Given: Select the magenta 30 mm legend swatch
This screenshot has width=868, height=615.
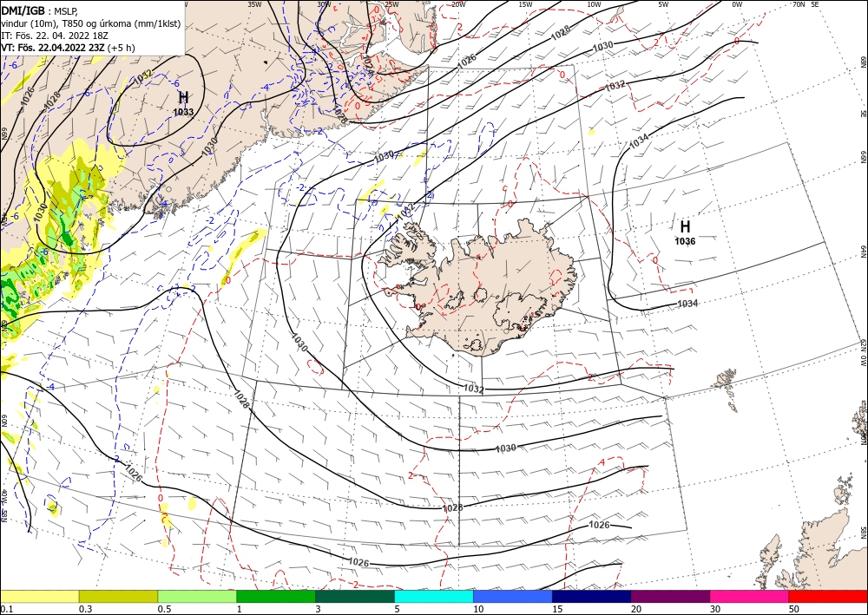Looking at the screenshot, I should (x=750, y=596).
